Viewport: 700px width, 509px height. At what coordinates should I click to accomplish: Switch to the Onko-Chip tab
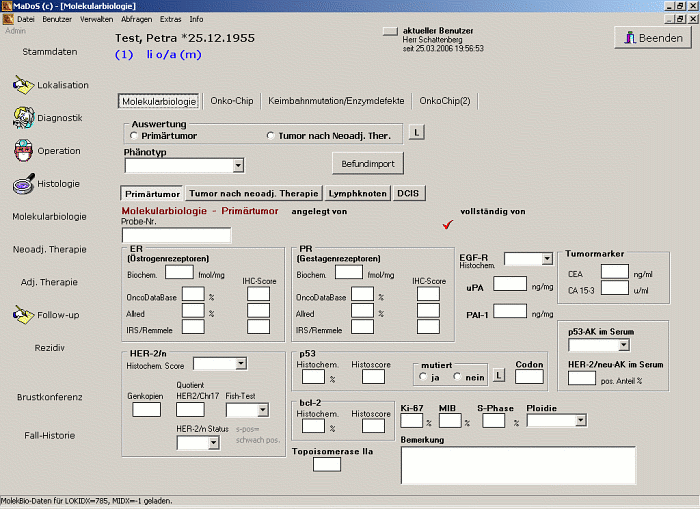(x=232, y=101)
